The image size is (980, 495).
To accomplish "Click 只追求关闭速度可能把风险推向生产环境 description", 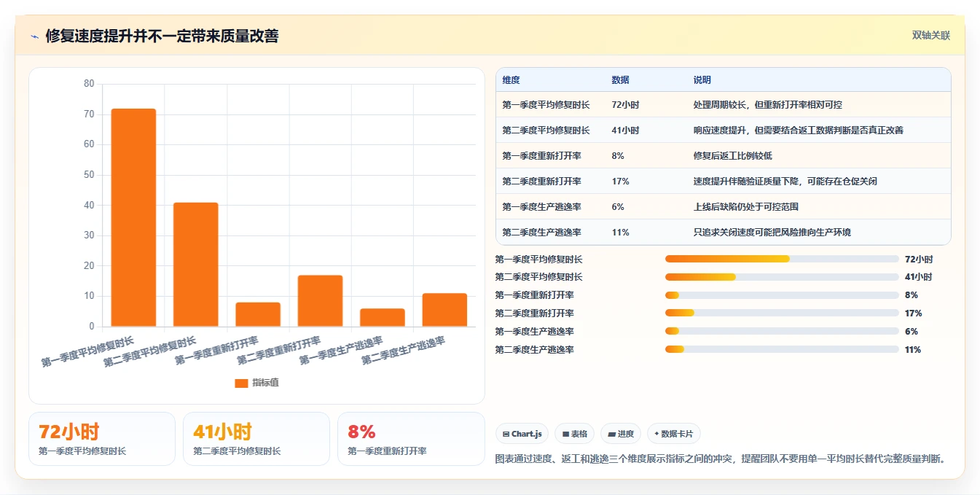I will pos(772,233).
